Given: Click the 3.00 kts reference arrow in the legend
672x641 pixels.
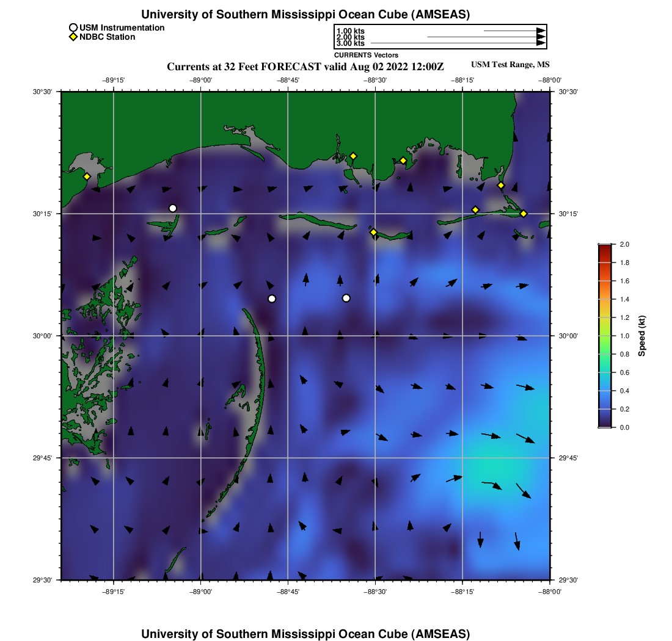Looking at the screenshot, I should pos(458,43).
